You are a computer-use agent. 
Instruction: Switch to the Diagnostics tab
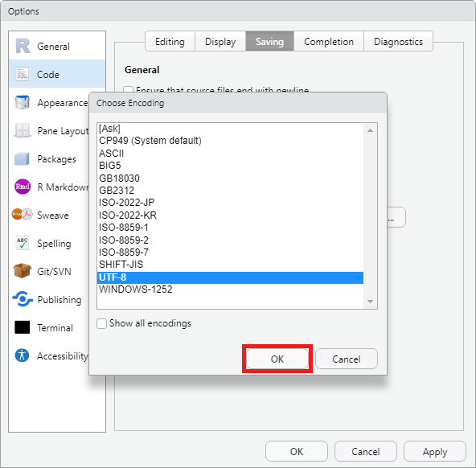coord(398,41)
